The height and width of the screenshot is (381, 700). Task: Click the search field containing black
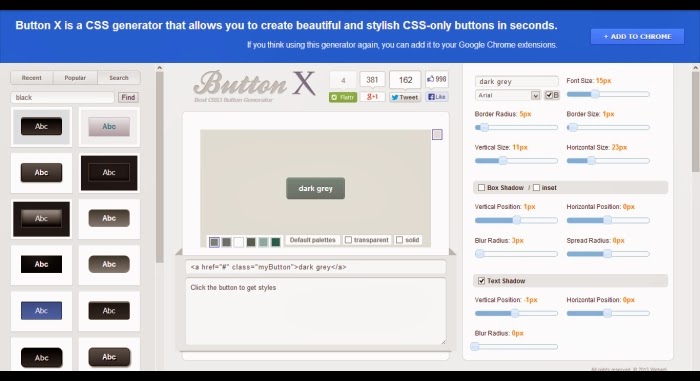62,97
